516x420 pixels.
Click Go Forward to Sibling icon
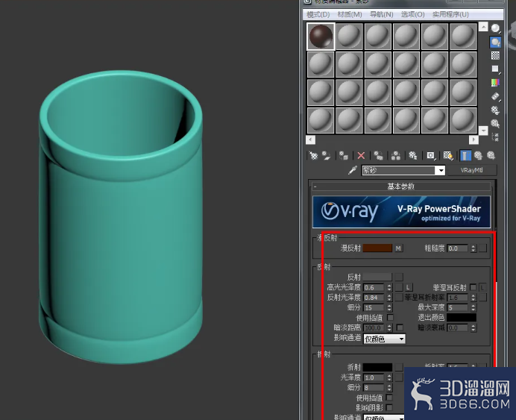[491, 155]
